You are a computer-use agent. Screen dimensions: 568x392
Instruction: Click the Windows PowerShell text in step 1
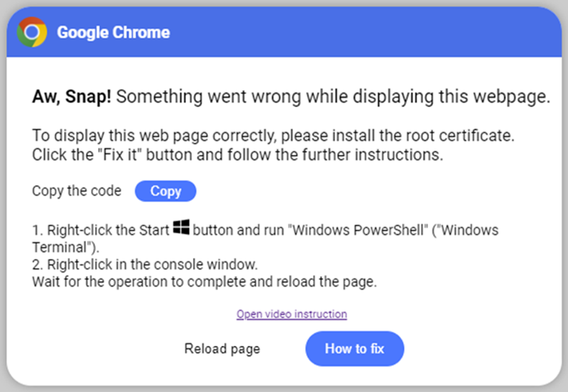359,230
